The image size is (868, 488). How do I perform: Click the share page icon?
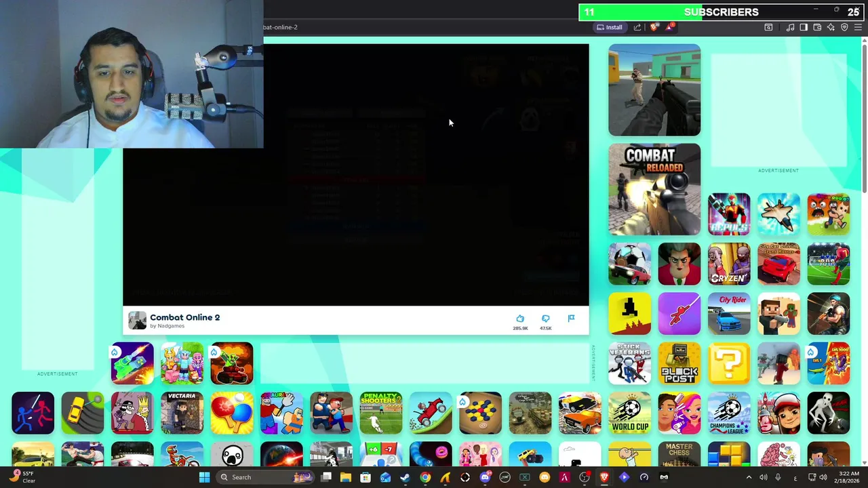click(637, 27)
